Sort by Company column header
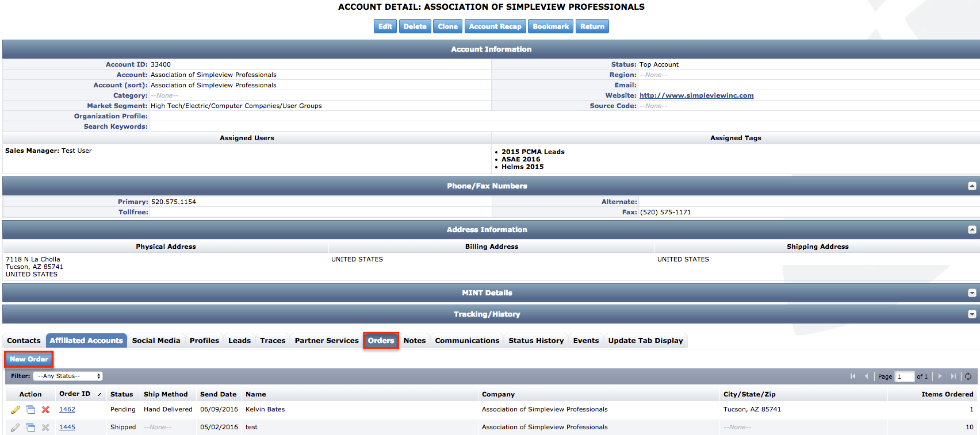 pos(498,395)
